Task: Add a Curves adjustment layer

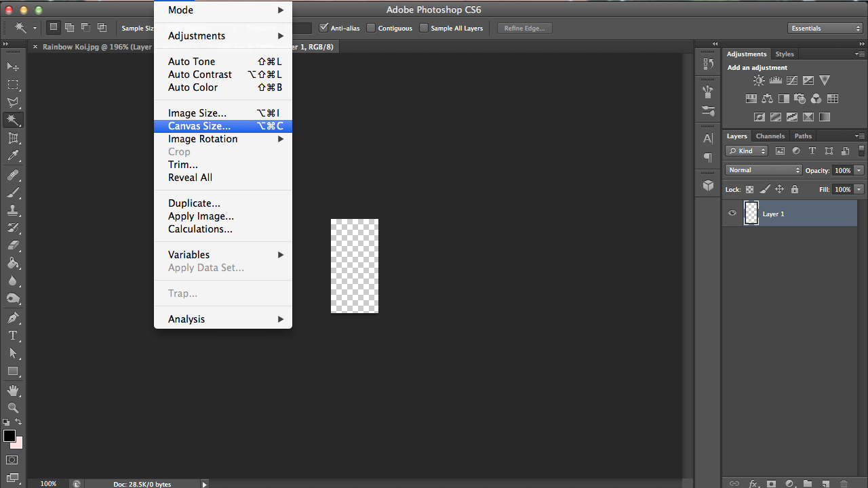Action: 792,80
